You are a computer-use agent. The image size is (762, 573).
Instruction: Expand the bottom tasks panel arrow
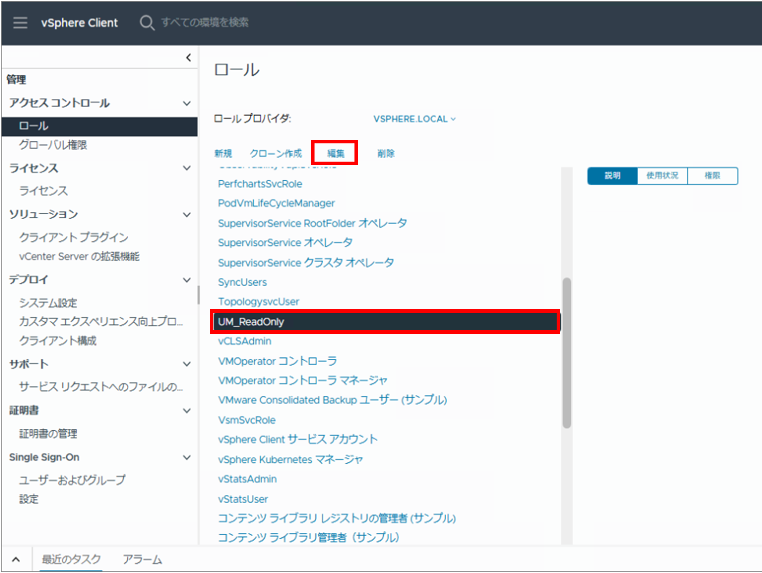pyautogui.click(x=16, y=559)
